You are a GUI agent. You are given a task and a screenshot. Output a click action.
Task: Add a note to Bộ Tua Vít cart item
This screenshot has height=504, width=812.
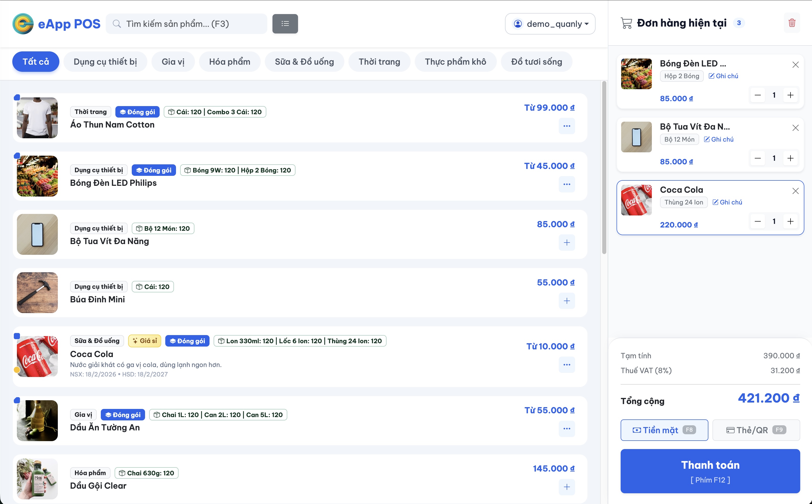[719, 139]
